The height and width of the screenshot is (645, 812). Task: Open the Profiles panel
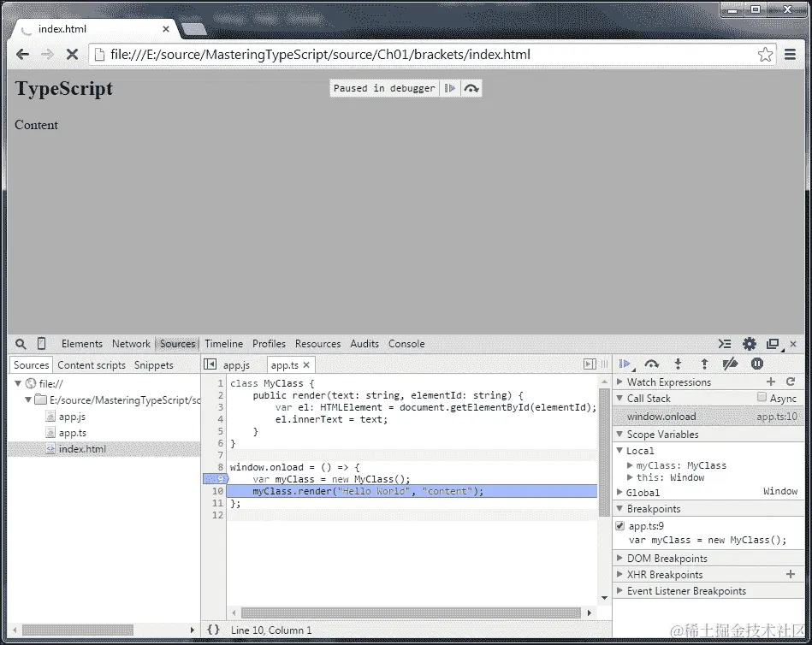click(x=269, y=344)
